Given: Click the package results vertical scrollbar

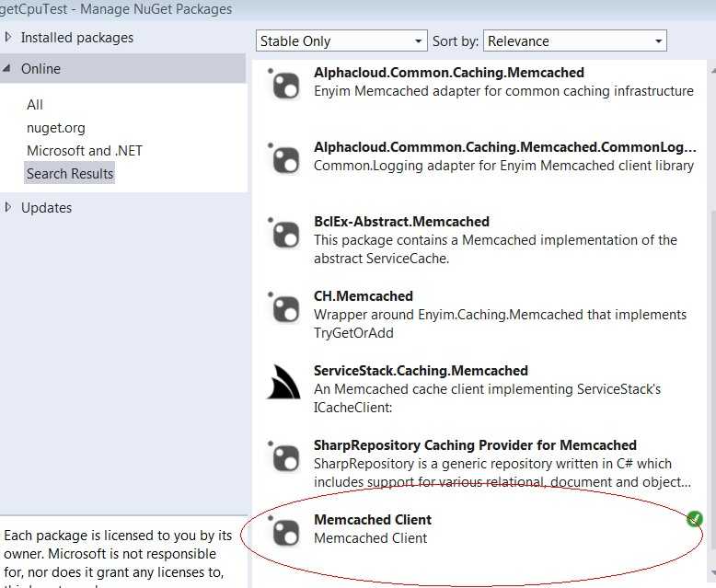Looking at the screenshot, I should (x=713, y=324).
